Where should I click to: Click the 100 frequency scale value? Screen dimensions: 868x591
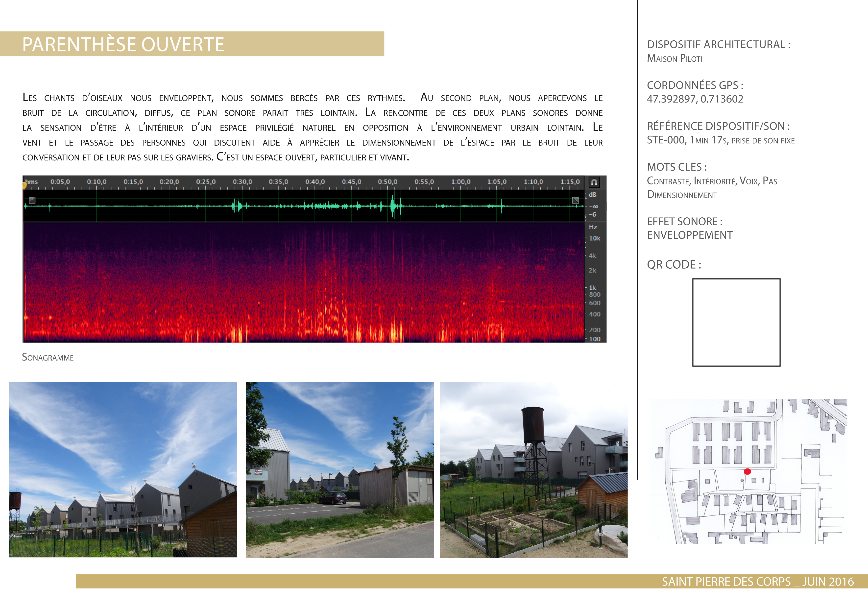(x=595, y=339)
